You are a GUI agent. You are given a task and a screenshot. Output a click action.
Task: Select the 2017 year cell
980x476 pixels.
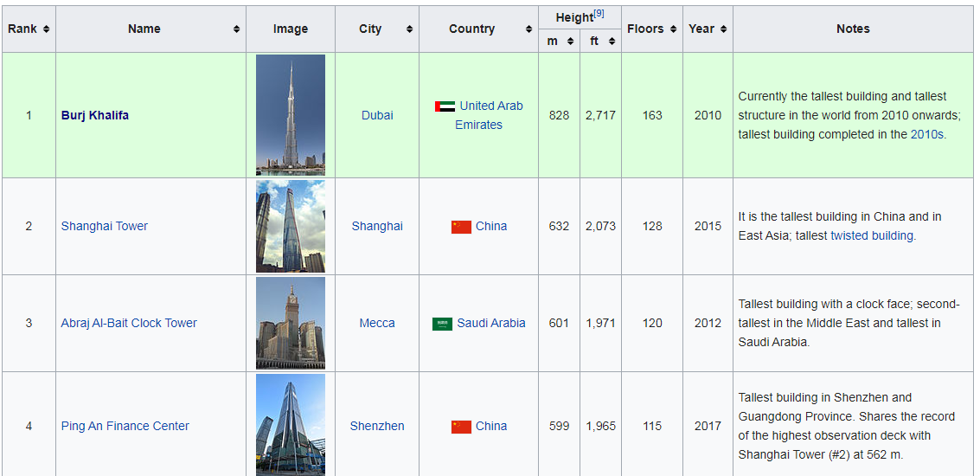[x=708, y=425]
